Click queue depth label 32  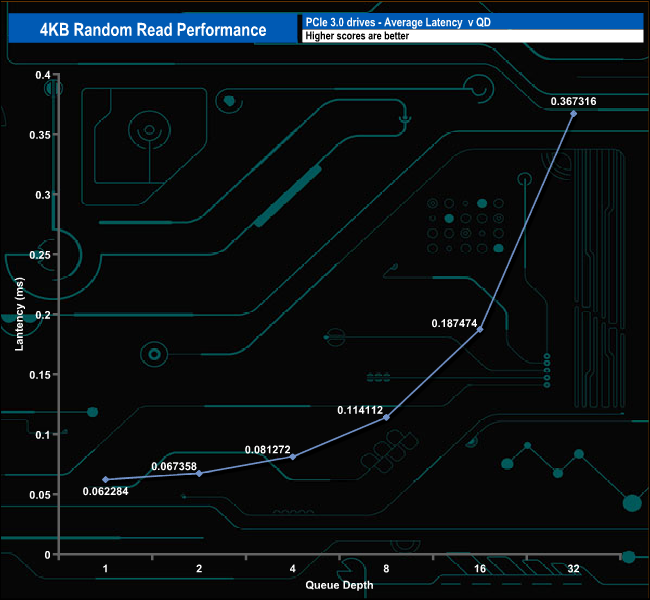(x=573, y=568)
